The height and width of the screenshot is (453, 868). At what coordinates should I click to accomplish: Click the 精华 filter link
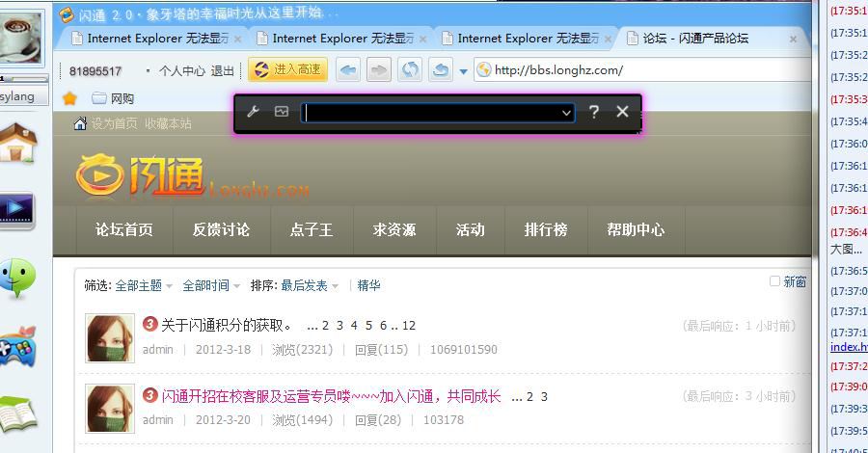pyautogui.click(x=368, y=285)
